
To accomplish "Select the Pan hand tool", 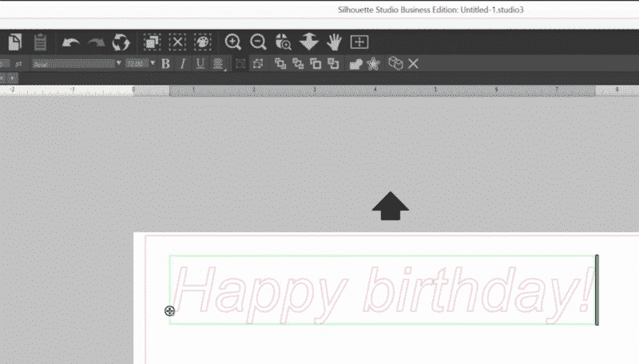I will [x=334, y=42].
